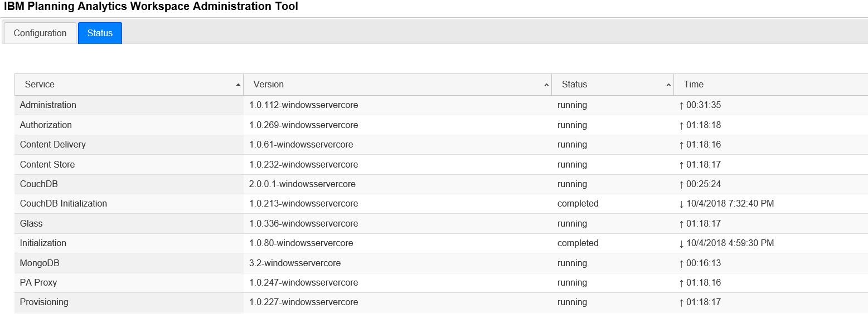Click the Time column header
The height and width of the screenshot is (314, 868).
coord(771,85)
